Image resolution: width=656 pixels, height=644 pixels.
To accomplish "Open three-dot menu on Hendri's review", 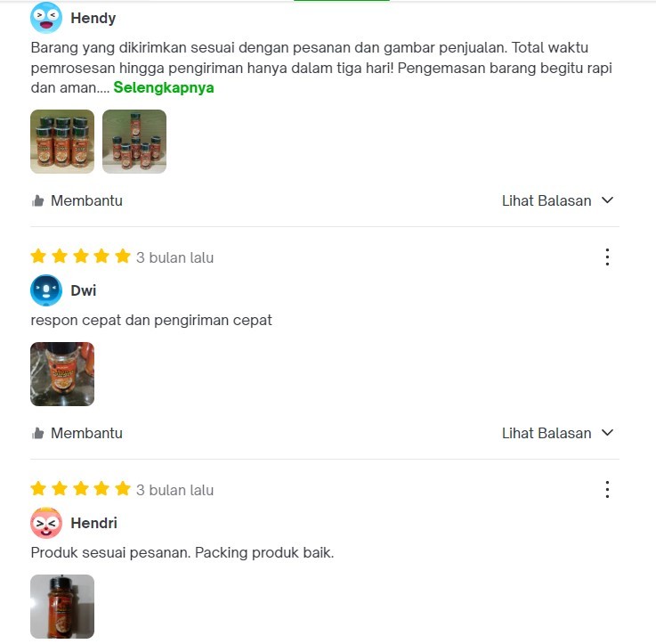I will [x=607, y=490].
